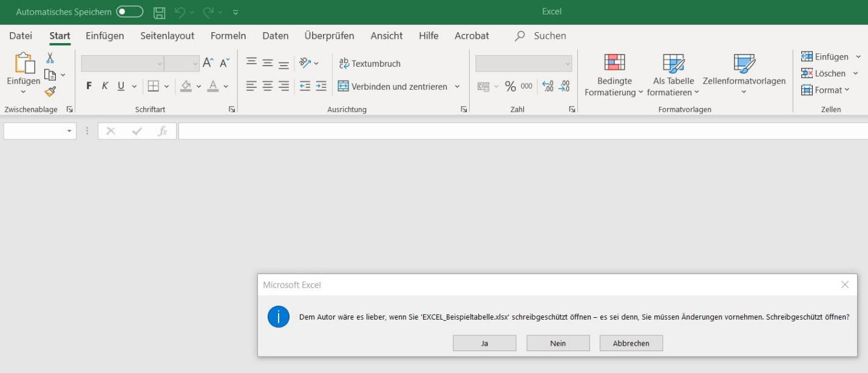868x373 pixels.
Task: Switch to the Überprüfen tab
Action: 329,36
